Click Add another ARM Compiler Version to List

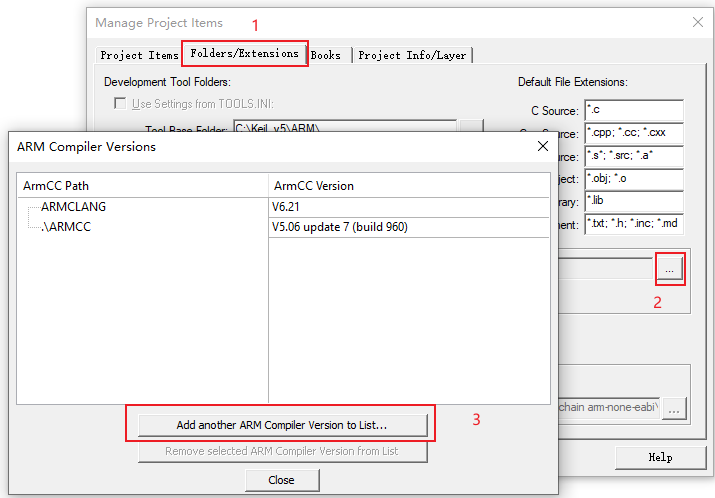pos(282,424)
